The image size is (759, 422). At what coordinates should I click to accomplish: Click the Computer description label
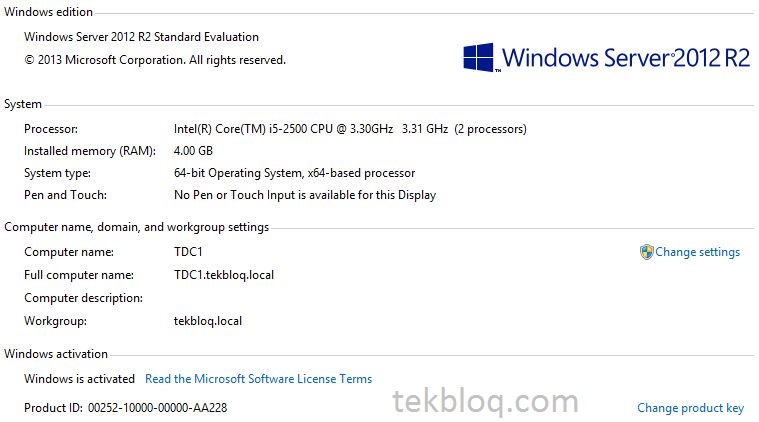tap(83, 298)
